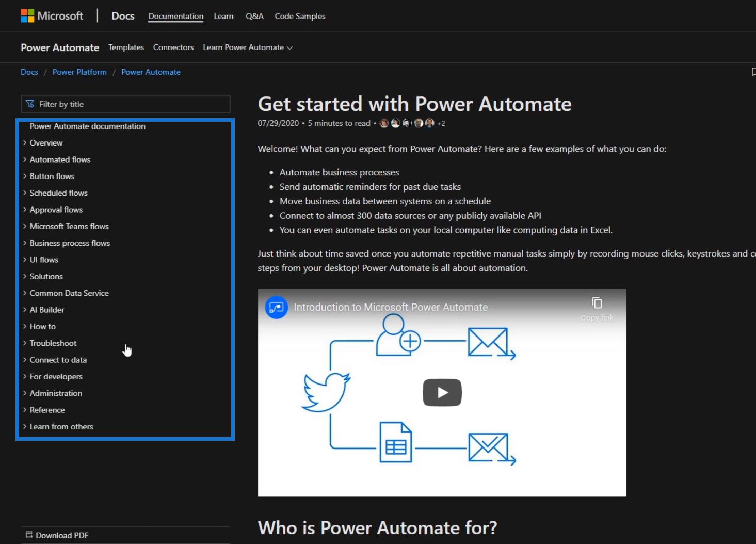Open the Templates menu item

(126, 47)
